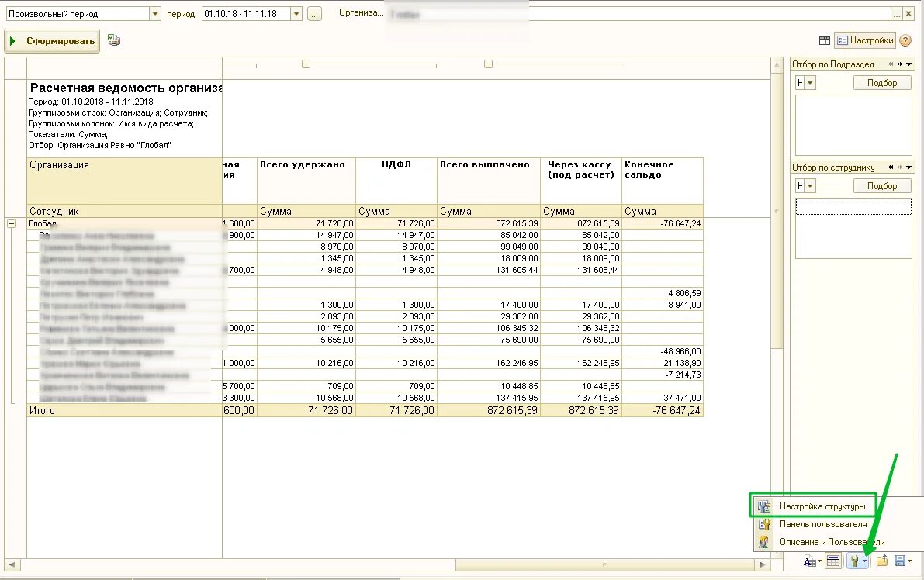This screenshot has height=580, width=924.
Task: Click cell -7 214,73 in Конечное сальдо
Action: [663, 375]
